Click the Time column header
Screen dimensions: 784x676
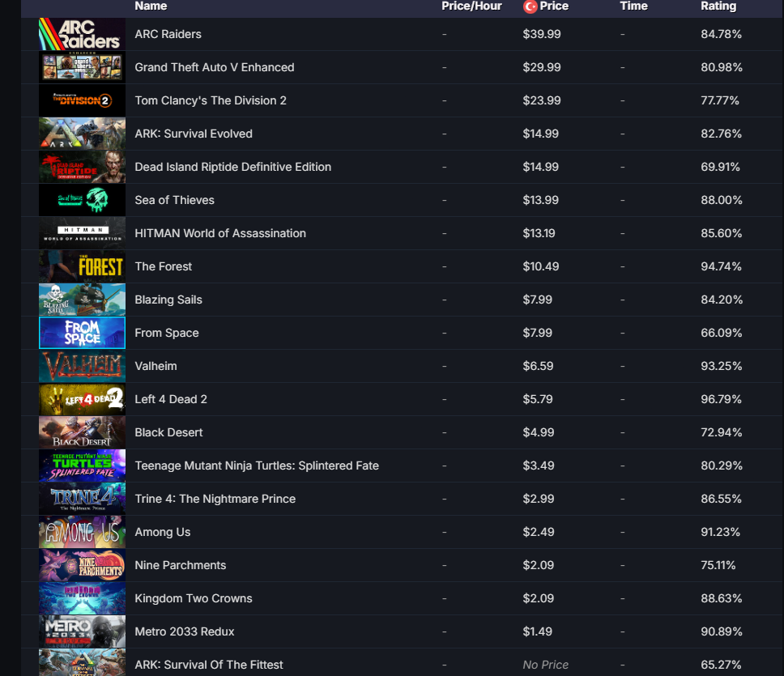tap(633, 6)
